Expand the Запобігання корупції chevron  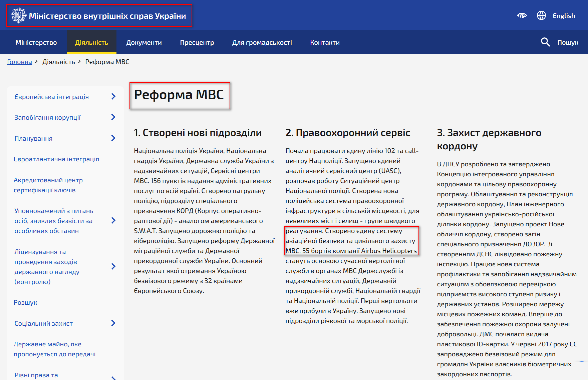click(114, 117)
